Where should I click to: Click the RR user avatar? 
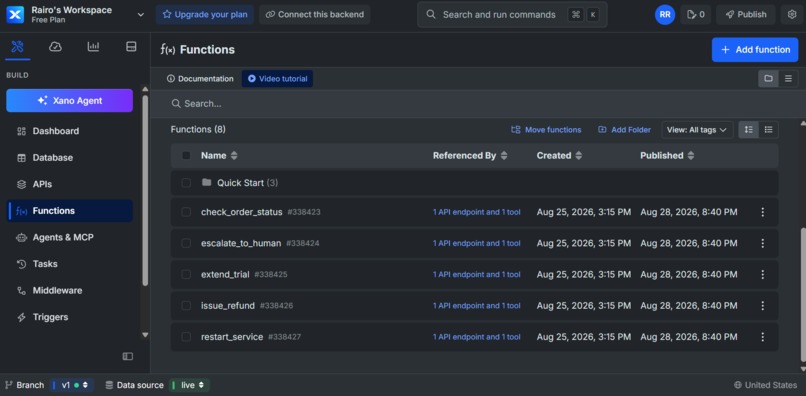tap(665, 14)
